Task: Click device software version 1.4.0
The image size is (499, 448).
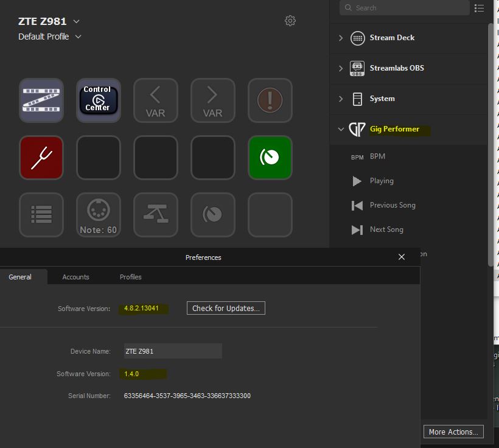Action: pos(131,374)
